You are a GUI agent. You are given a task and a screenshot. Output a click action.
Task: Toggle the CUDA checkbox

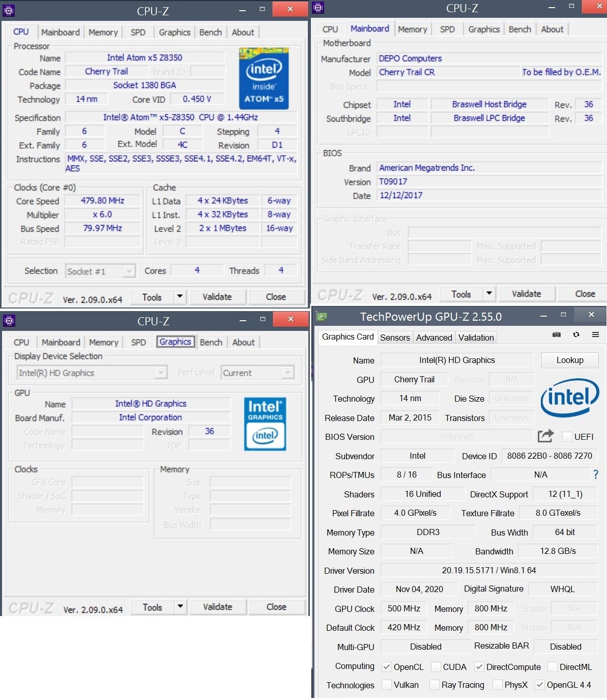click(436, 667)
